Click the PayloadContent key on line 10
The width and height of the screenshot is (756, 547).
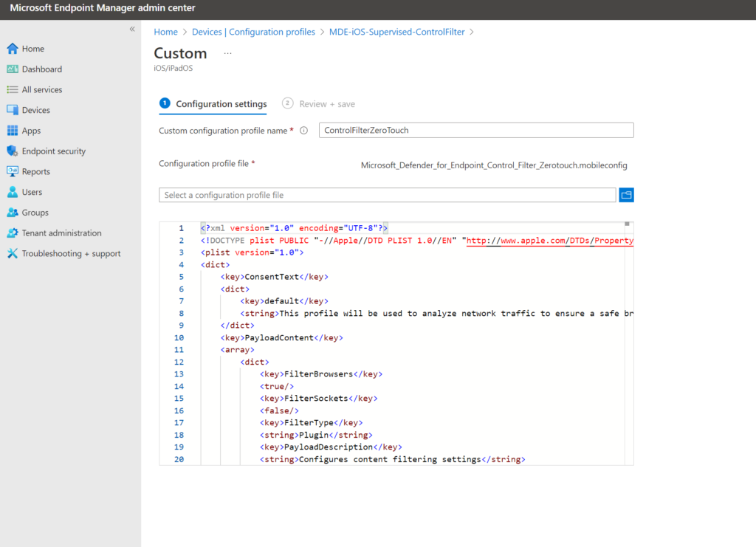pyautogui.click(x=281, y=338)
